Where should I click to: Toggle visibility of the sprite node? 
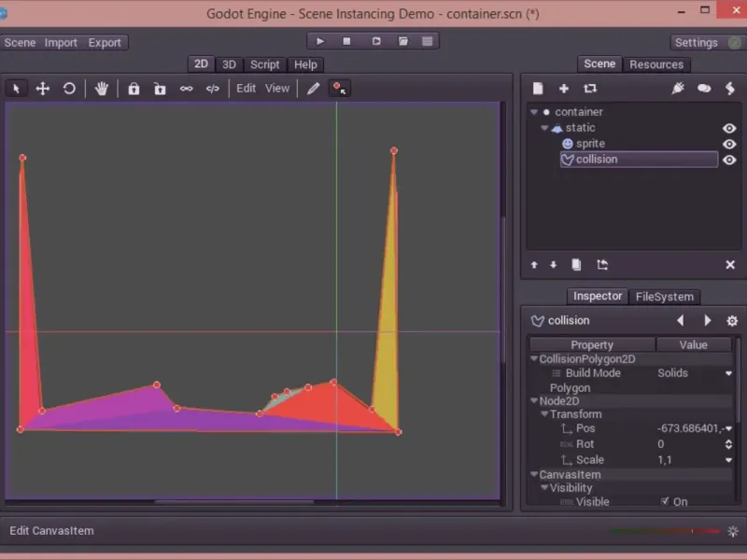click(x=729, y=145)
